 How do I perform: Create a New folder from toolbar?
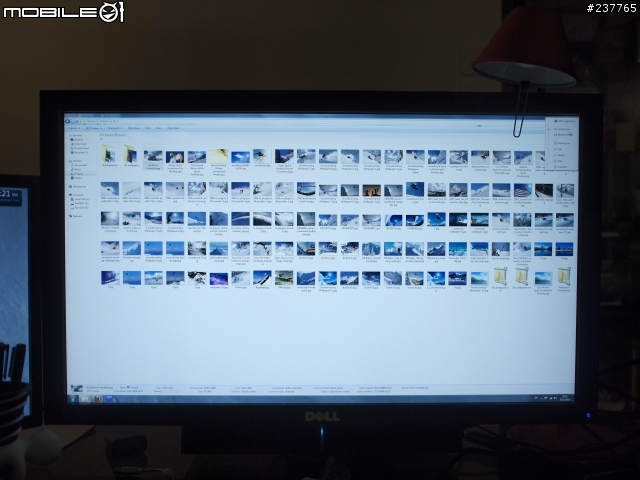173,128
